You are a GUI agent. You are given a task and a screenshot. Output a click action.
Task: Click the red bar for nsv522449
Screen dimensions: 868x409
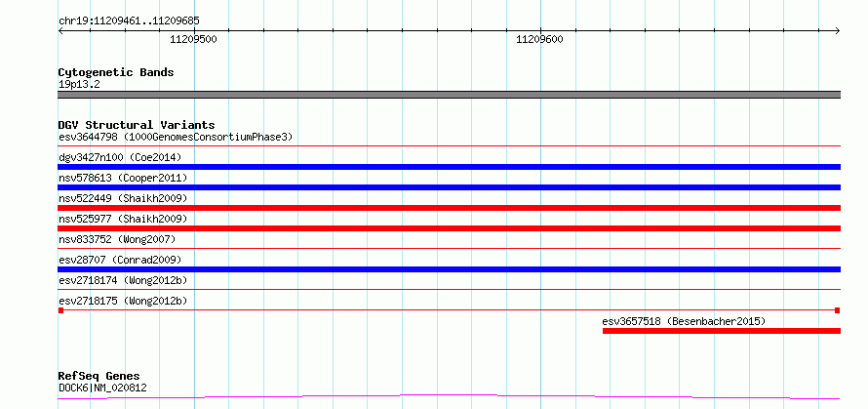[x=449, y=208]
